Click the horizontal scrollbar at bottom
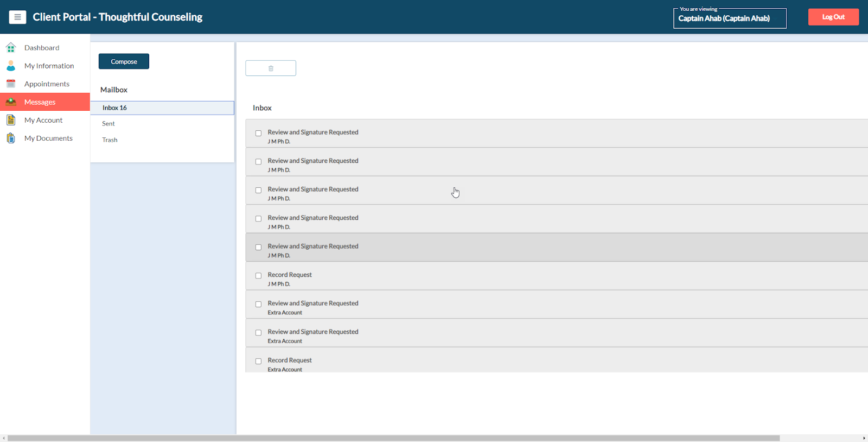Viewport: 868px width, 442px height. click(393, 438)
